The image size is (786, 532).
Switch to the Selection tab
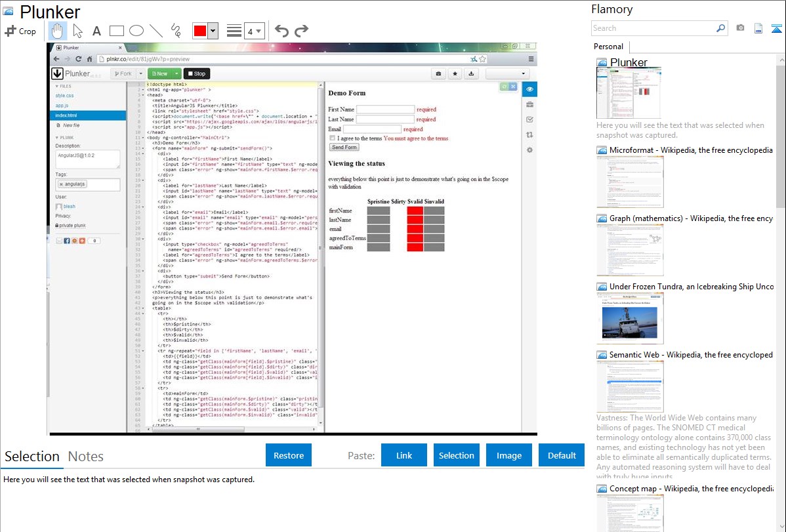click(32, 457)
